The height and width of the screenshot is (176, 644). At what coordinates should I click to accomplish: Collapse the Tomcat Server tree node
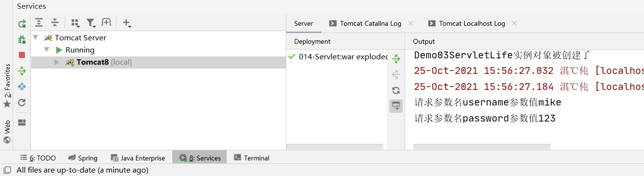(x=35, y=37)
